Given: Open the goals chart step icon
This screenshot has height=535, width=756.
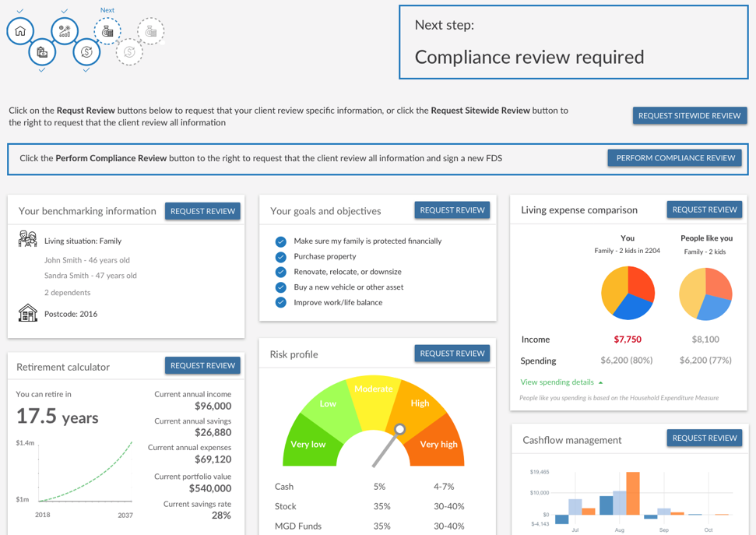Looking at the screenshot, I should click(x=65, y=31).
